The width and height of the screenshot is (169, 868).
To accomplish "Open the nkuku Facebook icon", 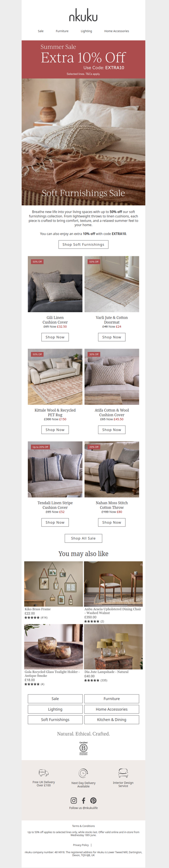I will (84, 800).
